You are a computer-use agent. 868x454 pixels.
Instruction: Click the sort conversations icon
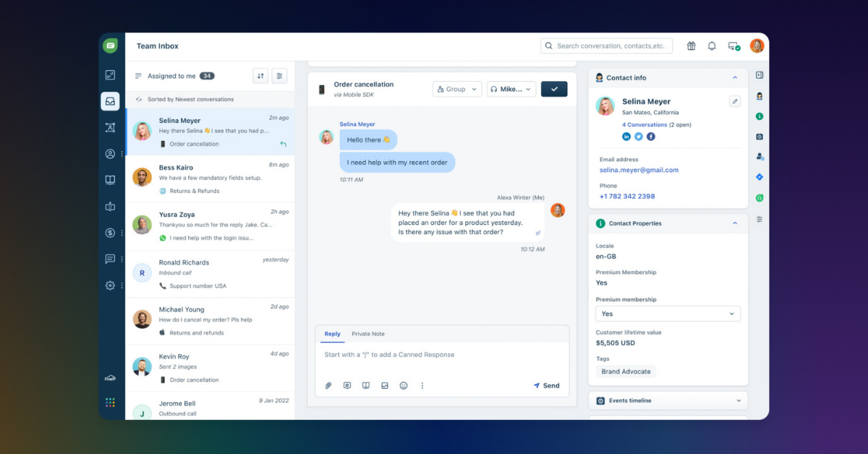click(260, 76)
